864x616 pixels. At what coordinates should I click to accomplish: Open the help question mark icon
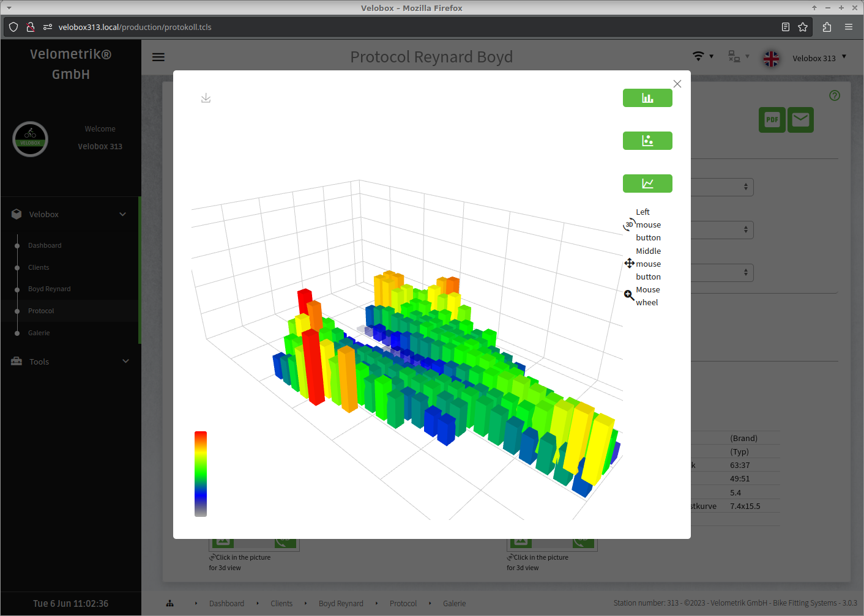pyautogui.click(x=835, y=95)
